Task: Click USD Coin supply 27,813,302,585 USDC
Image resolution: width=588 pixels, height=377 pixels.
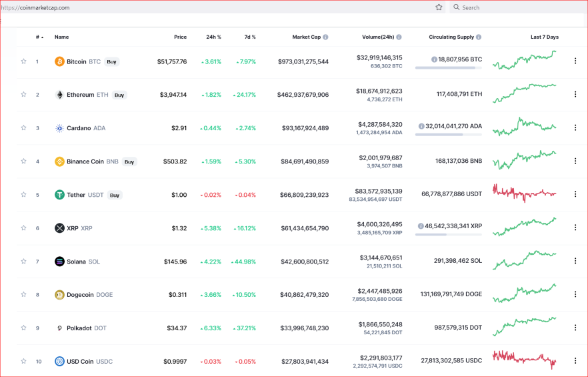Action: click(451, 360)
